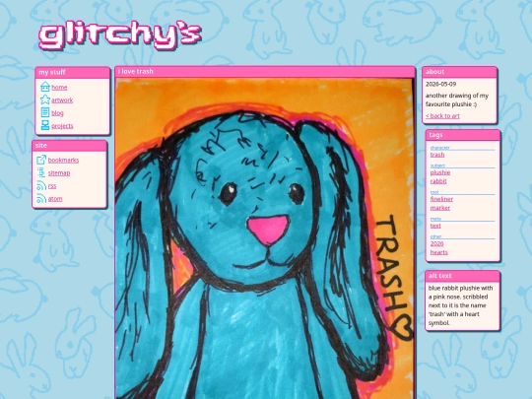This screenshot has height=399, width=532.
Task: Go to the artwork page
Action: coord(62,100)
